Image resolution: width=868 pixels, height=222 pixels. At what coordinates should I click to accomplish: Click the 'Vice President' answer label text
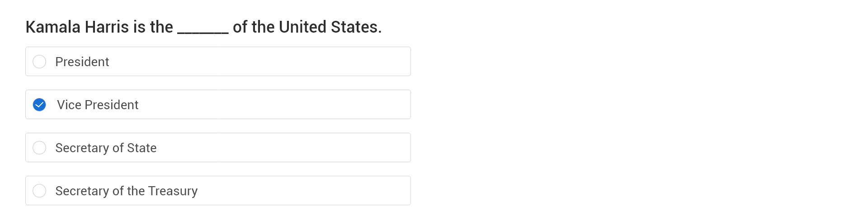click(x=98, y=105)
